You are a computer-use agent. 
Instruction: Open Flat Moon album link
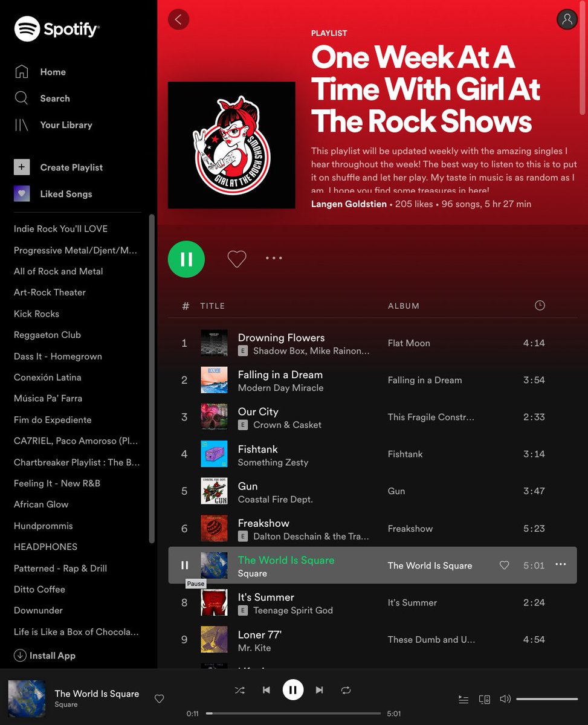(x=409, y=343)
